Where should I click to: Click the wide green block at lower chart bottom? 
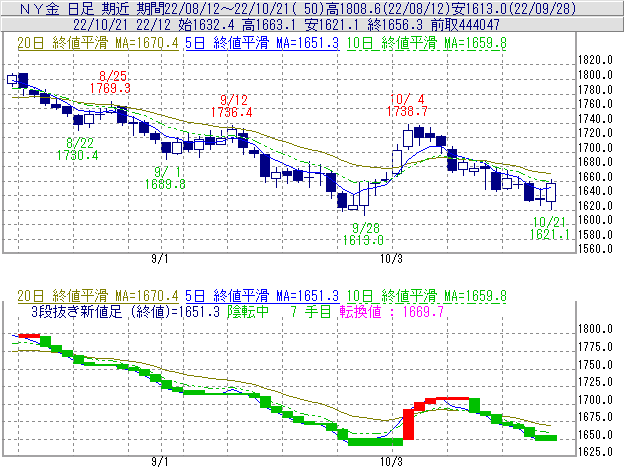pos(375,442)
